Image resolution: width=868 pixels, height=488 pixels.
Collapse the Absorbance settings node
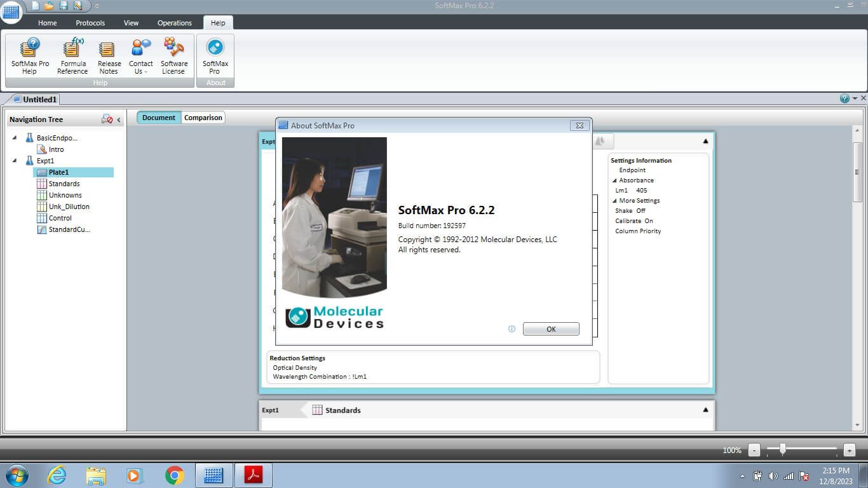pos(614,180)
